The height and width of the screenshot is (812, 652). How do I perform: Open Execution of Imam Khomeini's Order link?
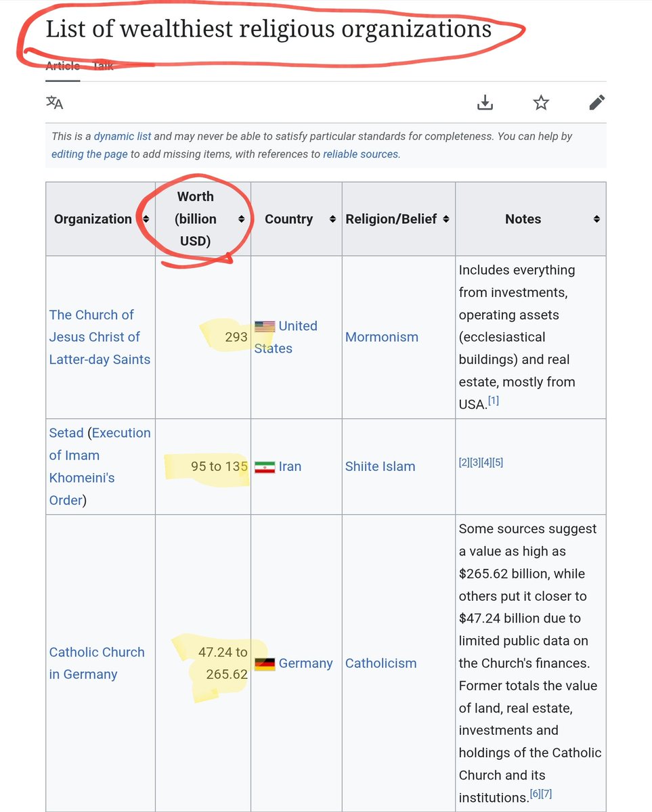coord(100,466)
